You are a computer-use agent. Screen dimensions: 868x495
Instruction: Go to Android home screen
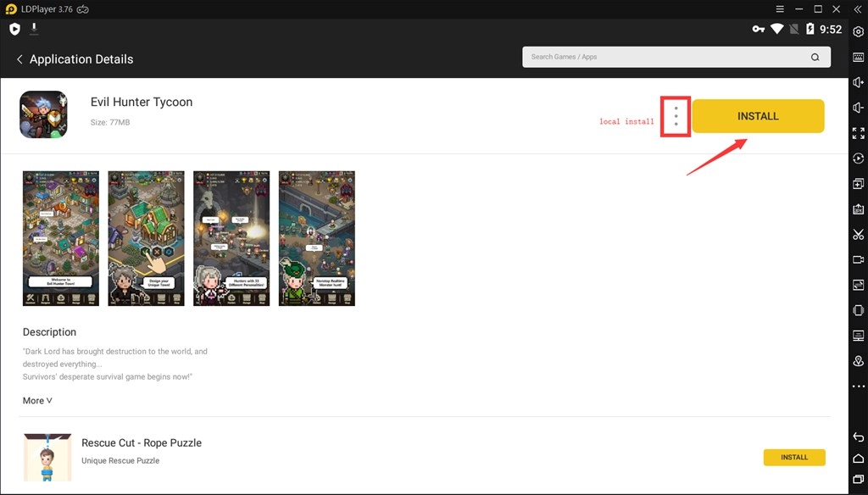tap(858, 458)
